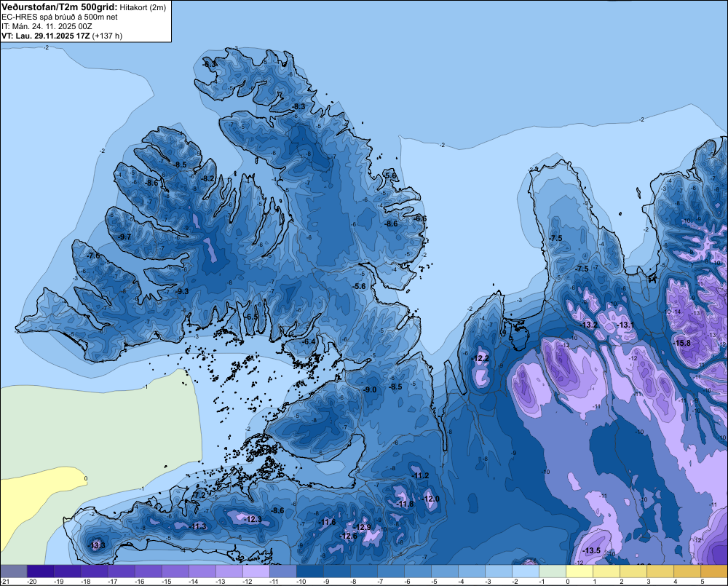Viewport: 728px width, 586px height.
Task: Select the legend swatch between -20 and -19
Action: coord(40,571)
